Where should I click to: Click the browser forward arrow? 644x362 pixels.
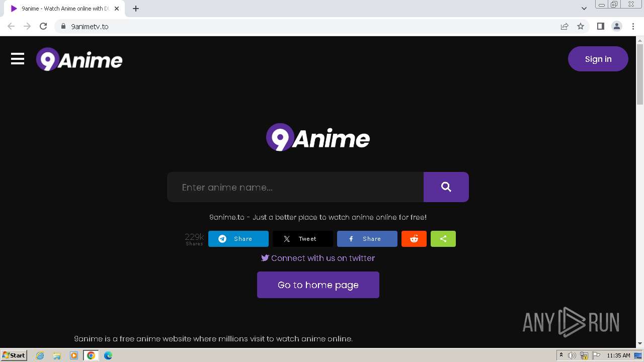[27, 26]
